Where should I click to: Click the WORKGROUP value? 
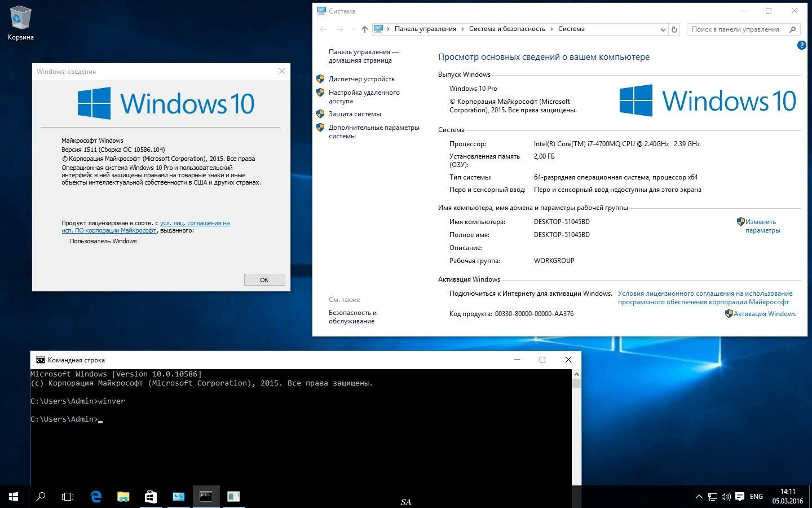(x=554, y=261)
